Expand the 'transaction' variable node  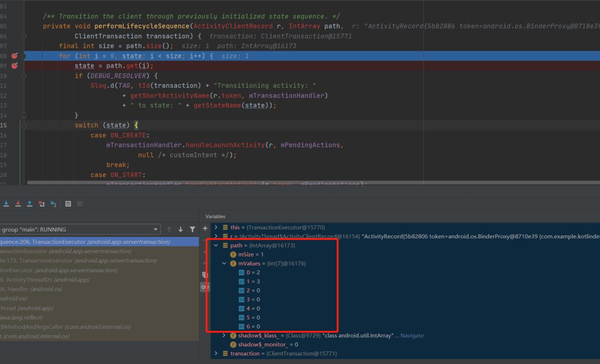tap(216, 354)
